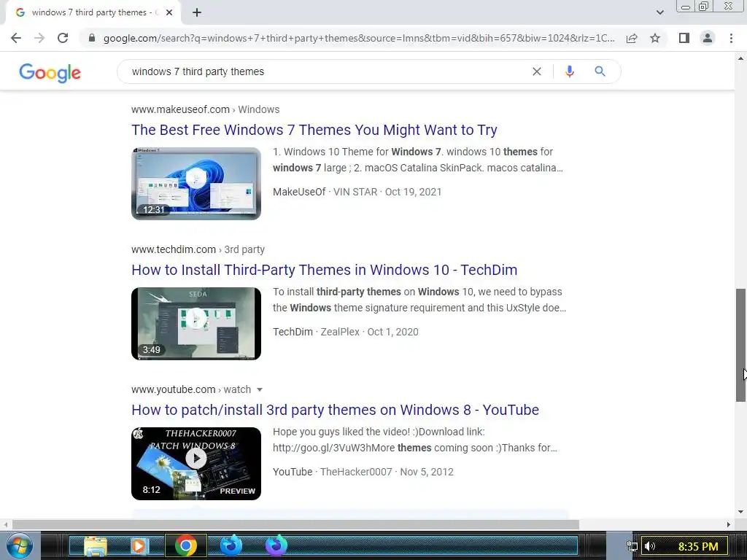This screenshot has width=747, height=560.
Task: Open Chrome profile avatar
Action: point(708,38)
